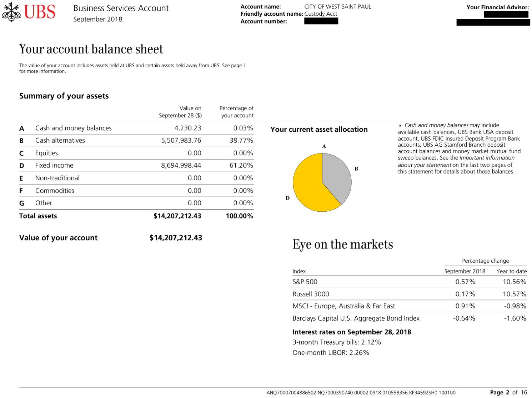532x398 pixels.
Task: Click the Cash alternatives value 5,507,983.76
Action: [181, 141]
